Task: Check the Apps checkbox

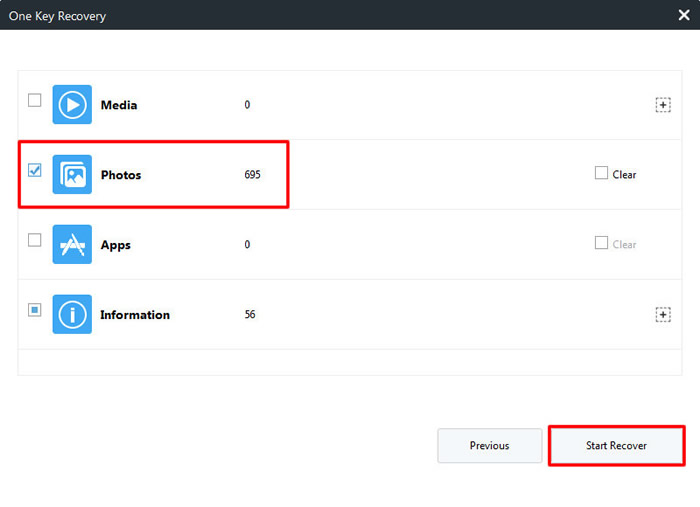Action: point(34,240)
